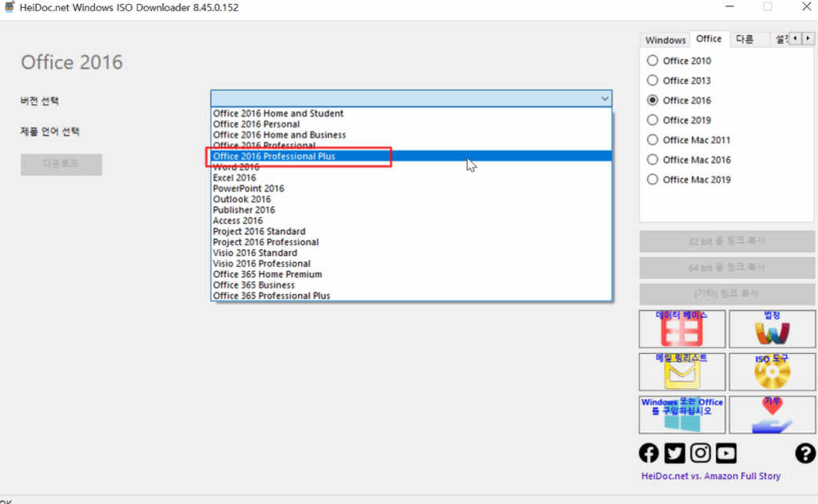Select the Office 2010 radio button

[x=652, y=61]
